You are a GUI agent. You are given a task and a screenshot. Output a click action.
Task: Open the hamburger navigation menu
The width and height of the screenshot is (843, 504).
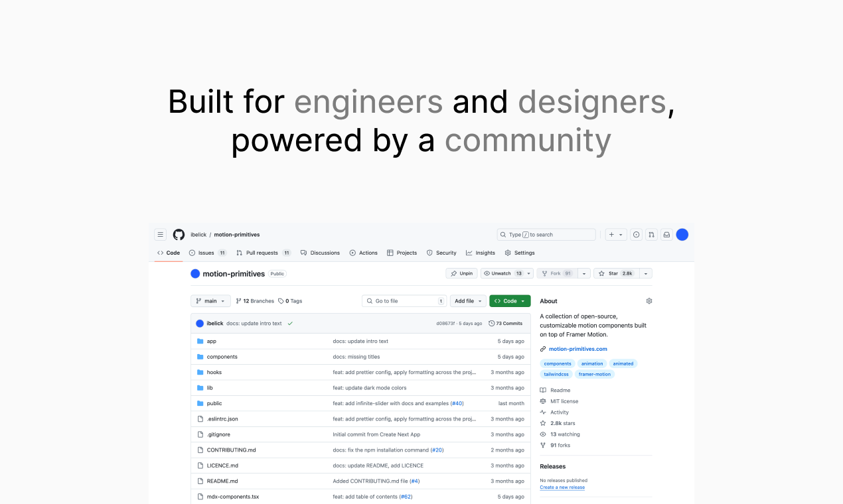(160, 235)
